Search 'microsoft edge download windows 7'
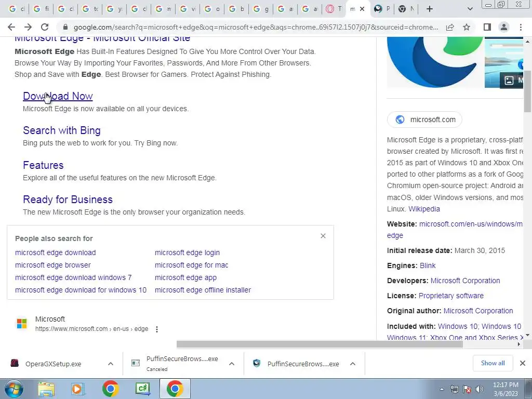The height and width of the screenshot is (399, 532). pyautogui.click(x=73, y=277)
